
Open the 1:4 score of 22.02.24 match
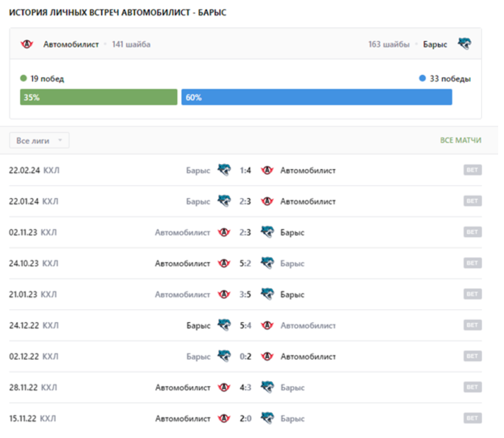click(245, 170)
